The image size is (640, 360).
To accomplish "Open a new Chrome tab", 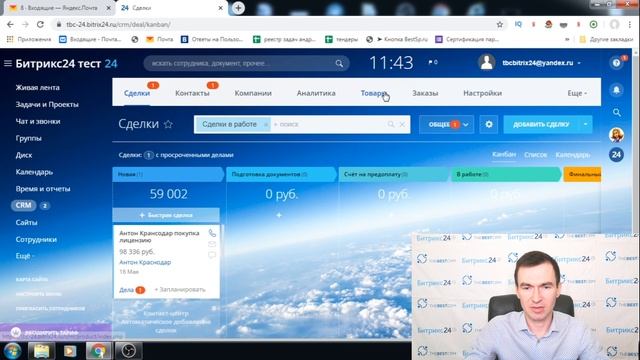I will [x=238, y=8].
